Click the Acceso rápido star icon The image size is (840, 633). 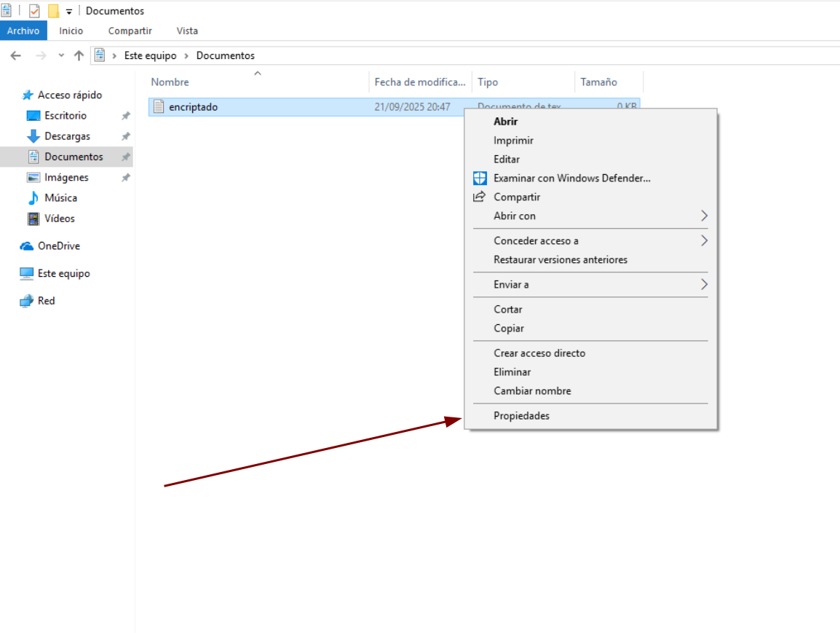pos(28,95)
